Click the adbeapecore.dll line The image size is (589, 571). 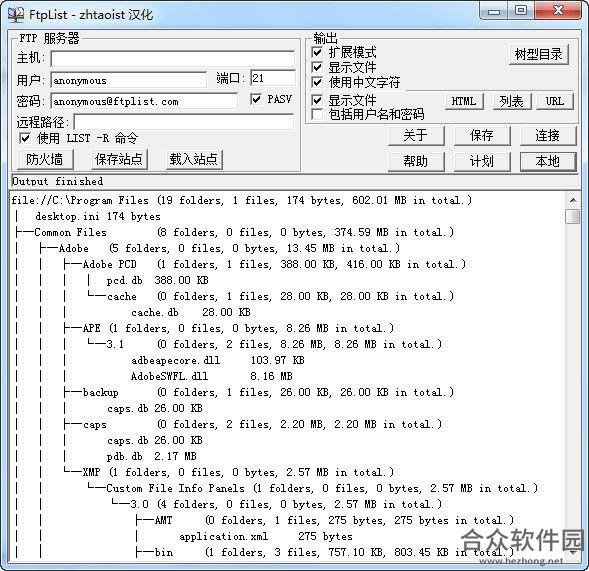click(x=217, y=360)
